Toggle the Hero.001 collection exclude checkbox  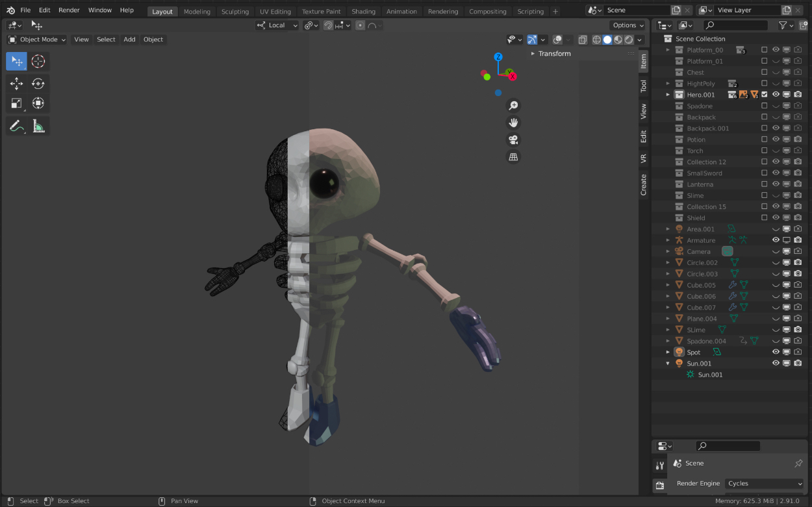click(765, 95)
